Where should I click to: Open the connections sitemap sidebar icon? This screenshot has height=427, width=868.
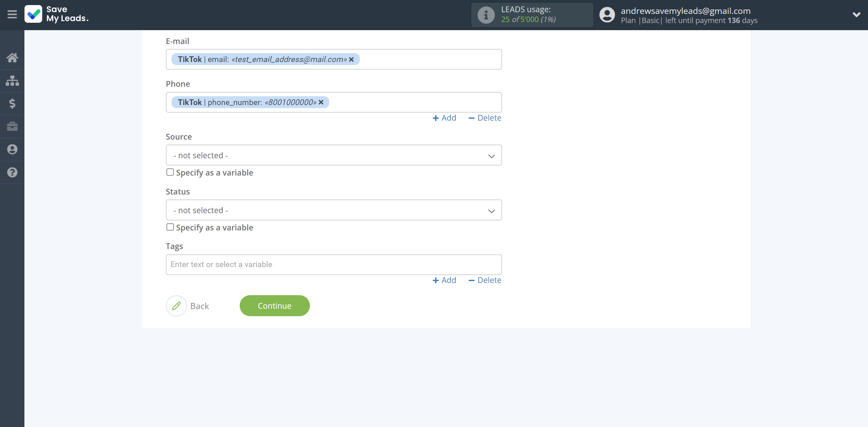[12, 81]
